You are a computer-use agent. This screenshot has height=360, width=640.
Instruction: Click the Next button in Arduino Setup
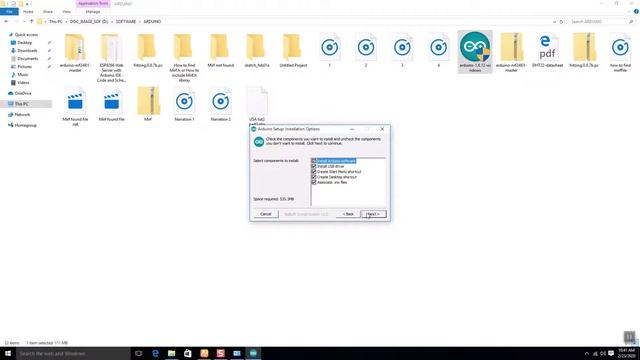[373, 214]
